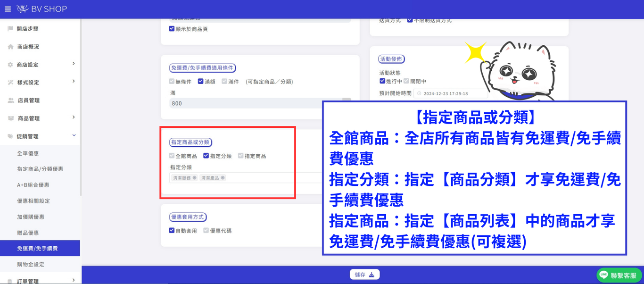Expand the 商品管理 chevron
This screenshot has width=644, height=284.
click(x=74, y=117)
